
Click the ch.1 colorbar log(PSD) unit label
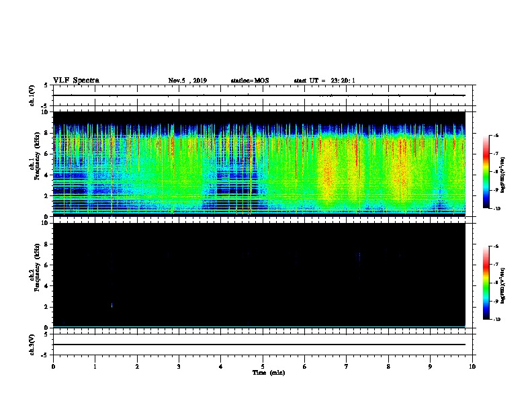[x=502, y=175]
